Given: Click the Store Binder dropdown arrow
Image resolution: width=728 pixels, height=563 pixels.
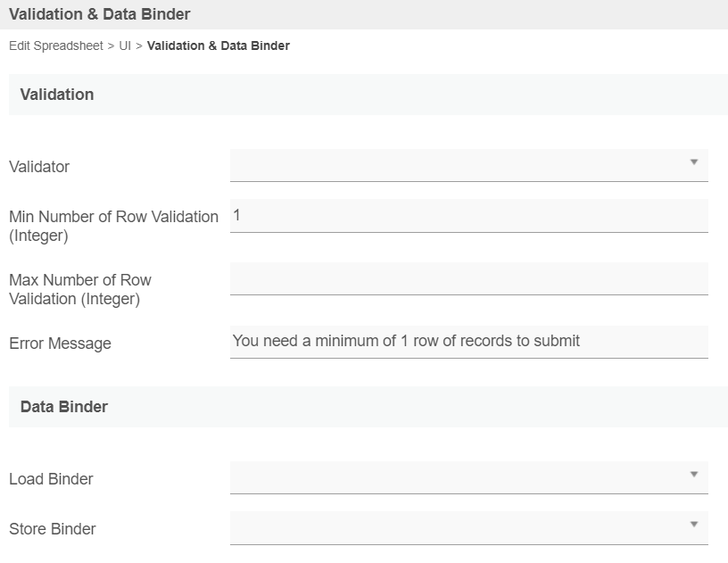Looking at the screenshot, I should tap(693, 525).
